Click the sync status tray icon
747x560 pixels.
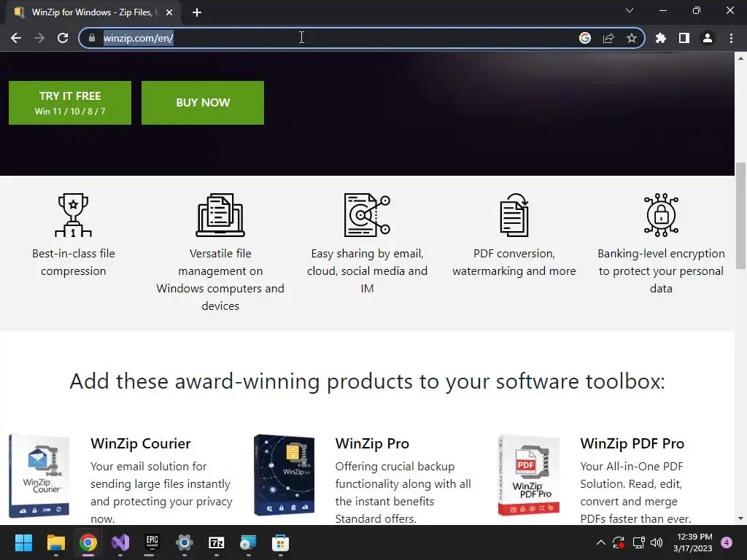click(x=619, y=542)
